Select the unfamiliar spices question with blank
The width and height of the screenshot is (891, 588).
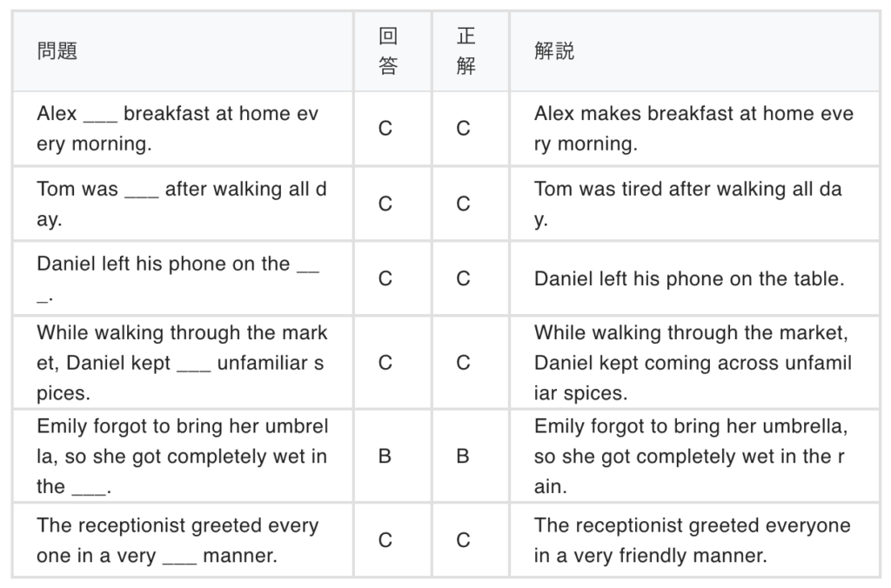pos(182,363)
